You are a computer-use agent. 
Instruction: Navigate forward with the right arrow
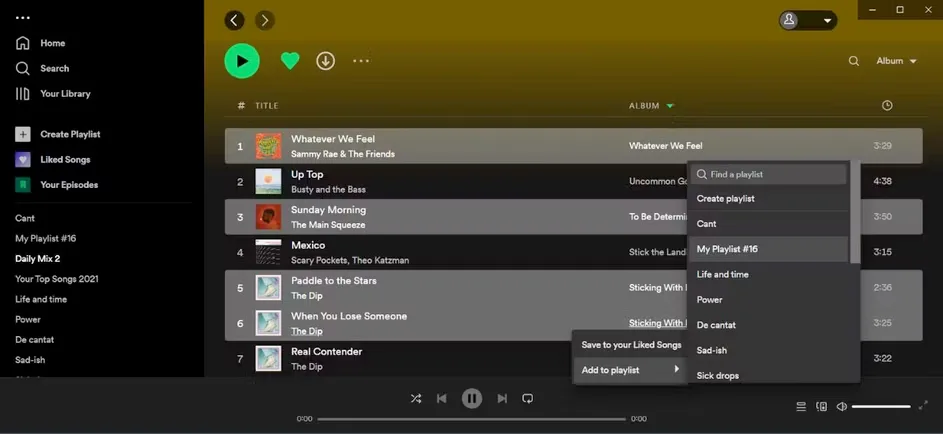(x=265, y=20)
